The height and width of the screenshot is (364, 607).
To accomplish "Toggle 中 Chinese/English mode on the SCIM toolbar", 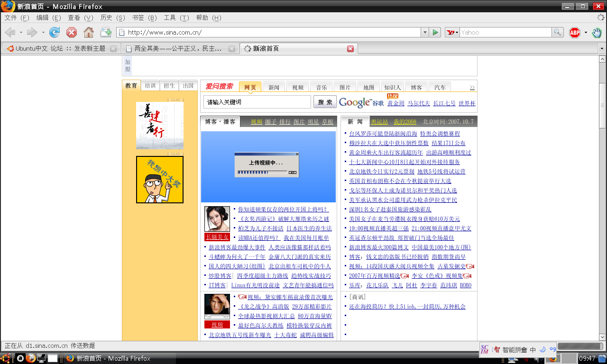I will 533,350.
